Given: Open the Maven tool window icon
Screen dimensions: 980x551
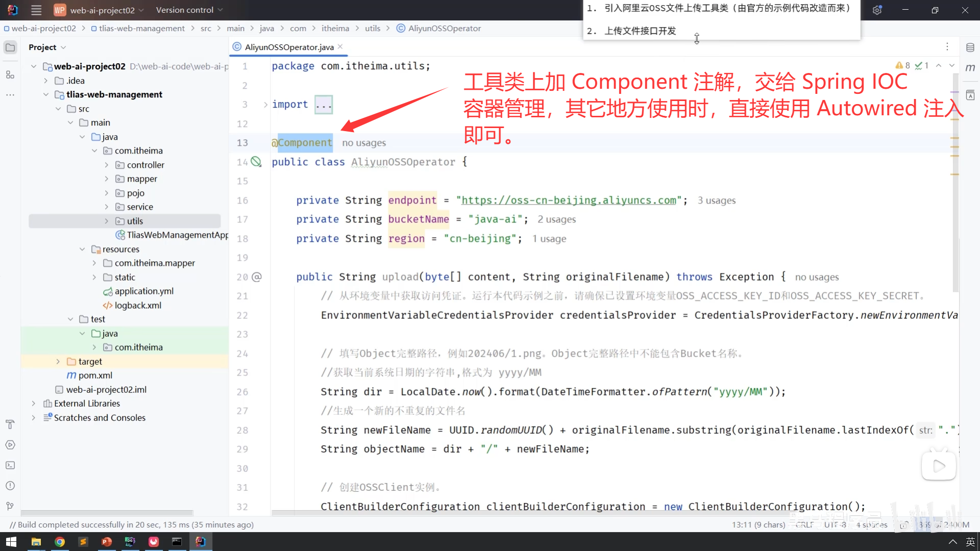Looking at the screenshot, I should pos(970,68).
